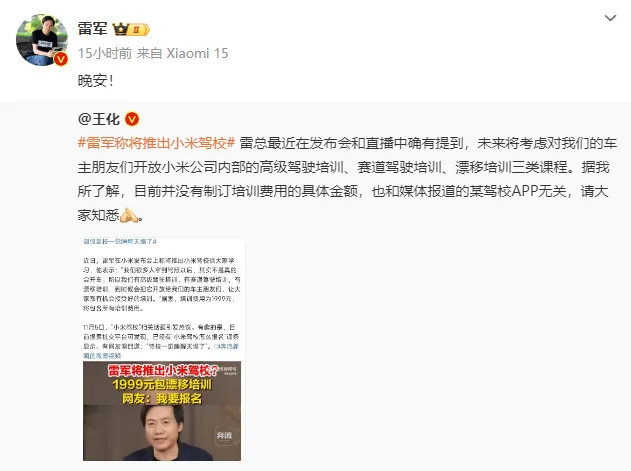Click blue hashtag line atop embedded screenshot

120,242
